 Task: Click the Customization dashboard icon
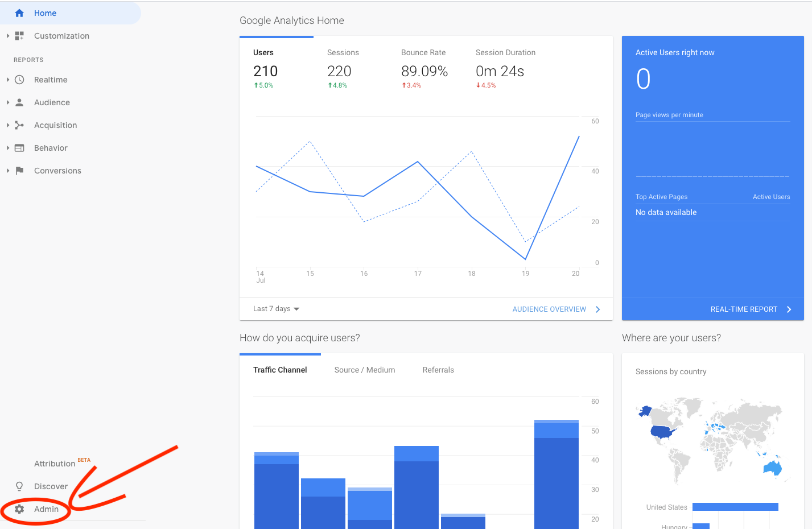coord(19,36)
